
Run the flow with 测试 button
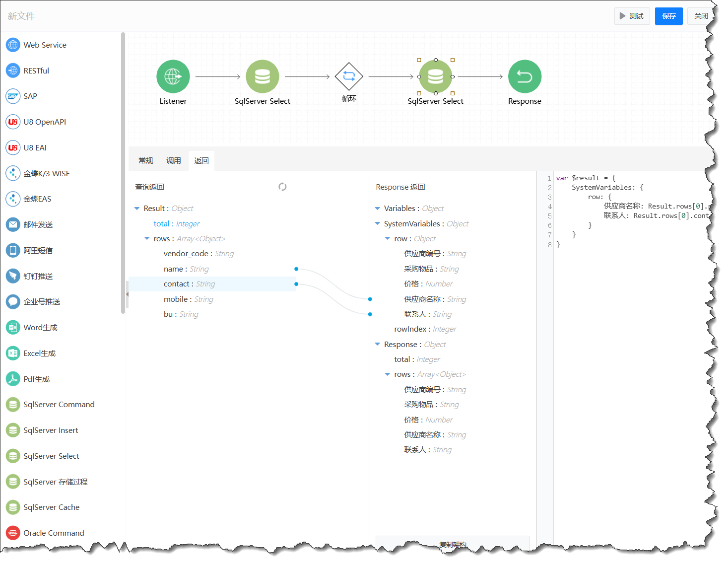point(631,16)
